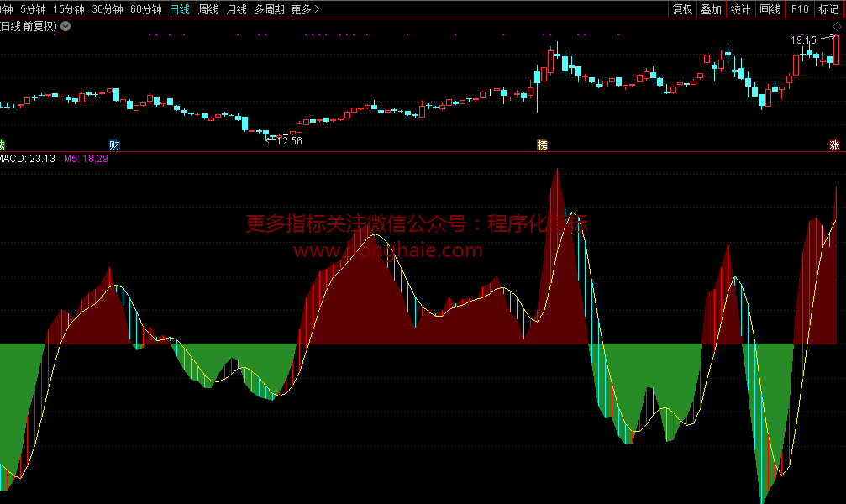The width and height of the screenshot is (846, 504).
Task: Switch to the 15分钟 period
Action: tap(69, 9)
